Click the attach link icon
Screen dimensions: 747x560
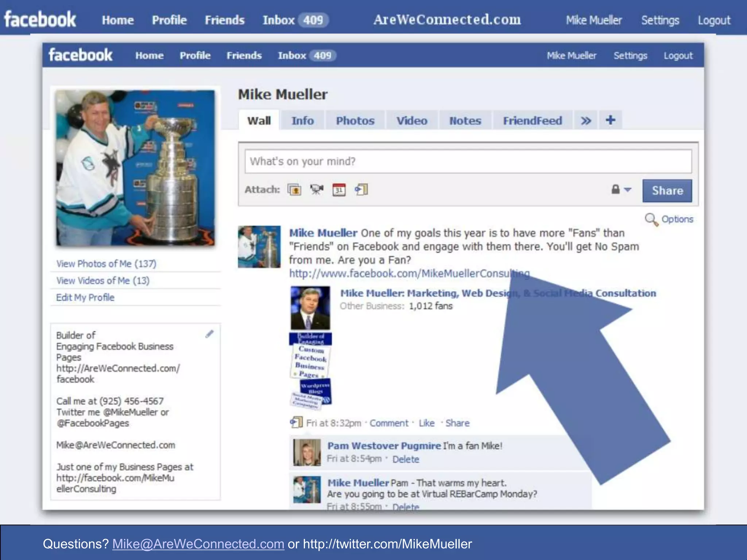pos(361,190)
